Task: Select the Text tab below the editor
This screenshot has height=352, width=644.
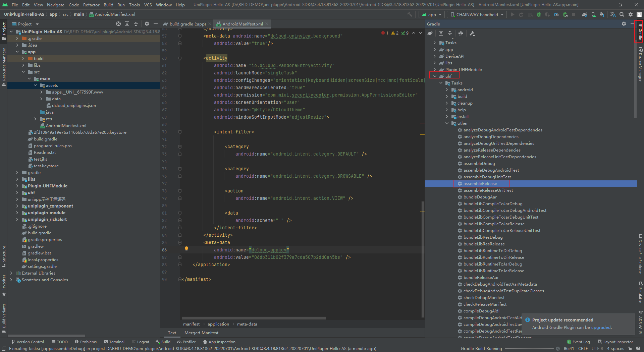Action: (172, 333)
